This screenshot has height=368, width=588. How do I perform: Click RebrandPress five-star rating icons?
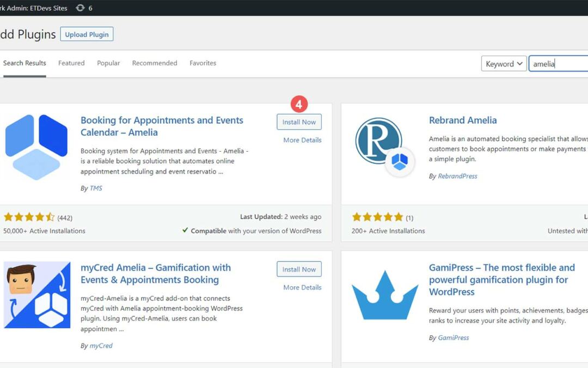pos(378,216)
